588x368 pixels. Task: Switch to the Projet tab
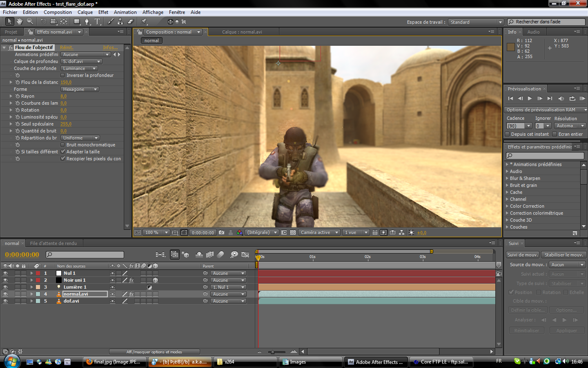(x=11, y=32)
